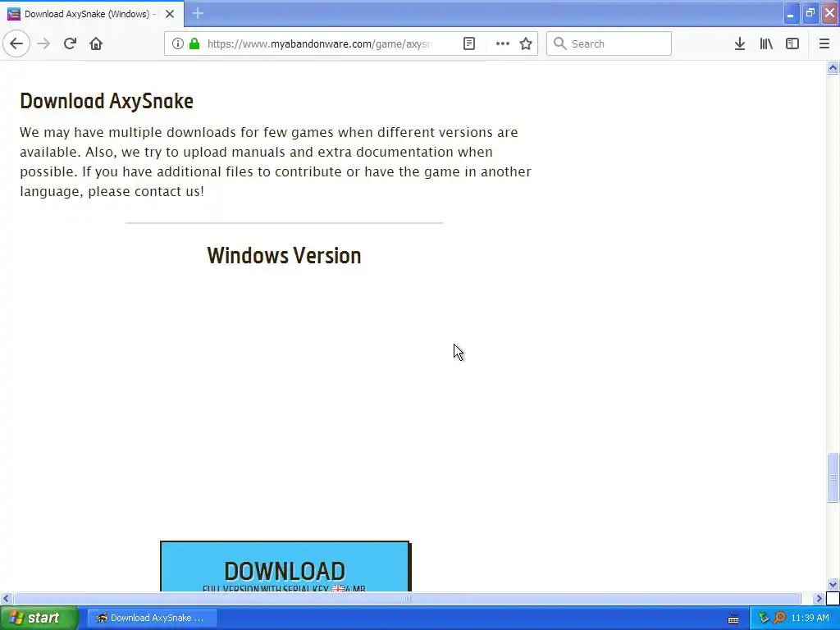840x630 pixels.
Task: Show site information icon in address bar
Action: [x=177, y=43]
